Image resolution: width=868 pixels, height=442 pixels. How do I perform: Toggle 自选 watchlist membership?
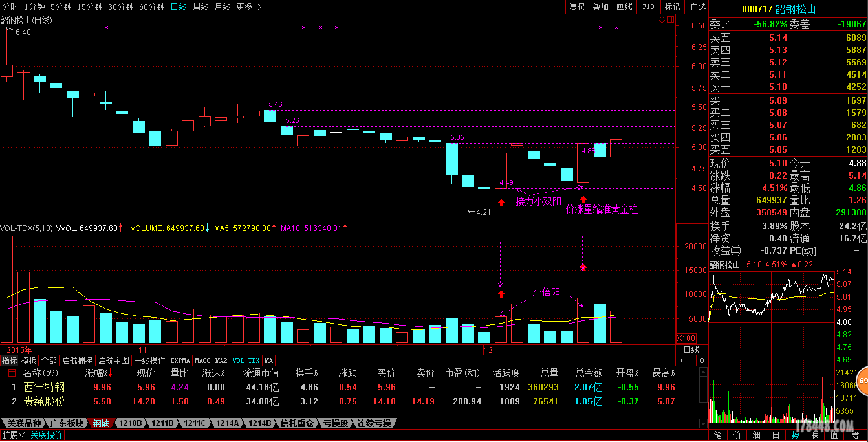(696, 6)
